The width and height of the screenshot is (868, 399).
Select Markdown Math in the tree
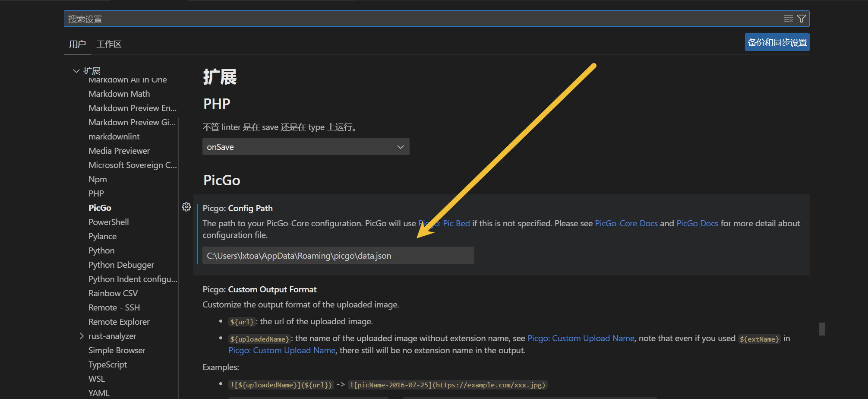[x=119, y=94]
